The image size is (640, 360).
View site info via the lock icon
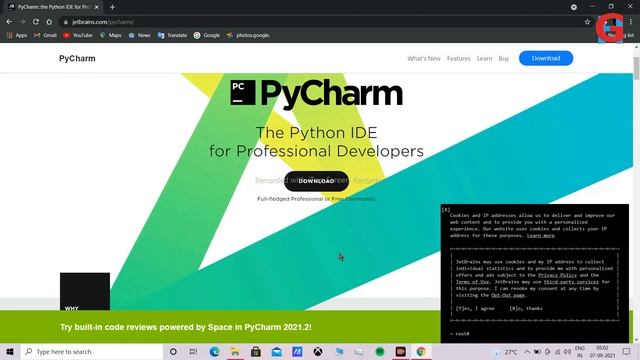point(65,22)
